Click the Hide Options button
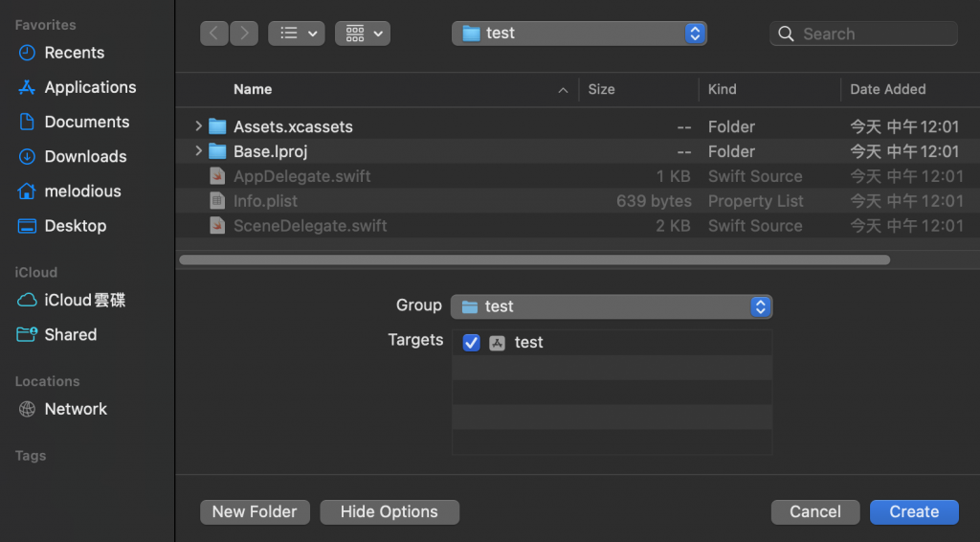Viewport: 980px width, 542px height. pos(390,511)
